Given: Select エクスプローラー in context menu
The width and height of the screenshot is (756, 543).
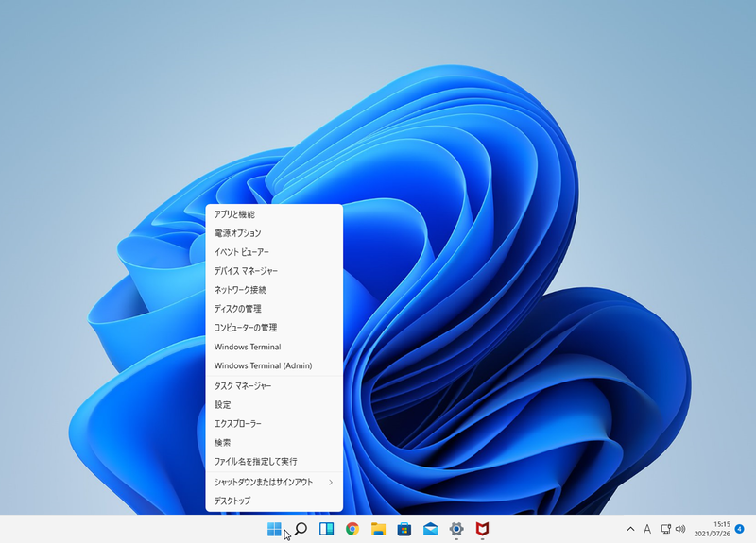Looking at the screenshot, I should pos(274,423).
